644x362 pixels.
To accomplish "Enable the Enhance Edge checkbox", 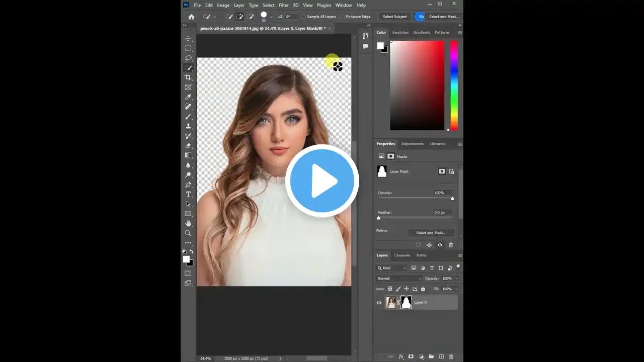I will 343,17.
